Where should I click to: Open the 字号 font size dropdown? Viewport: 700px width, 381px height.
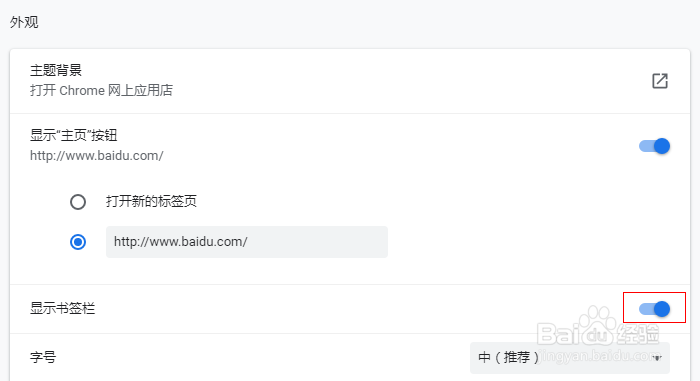[x=570, y=358]
